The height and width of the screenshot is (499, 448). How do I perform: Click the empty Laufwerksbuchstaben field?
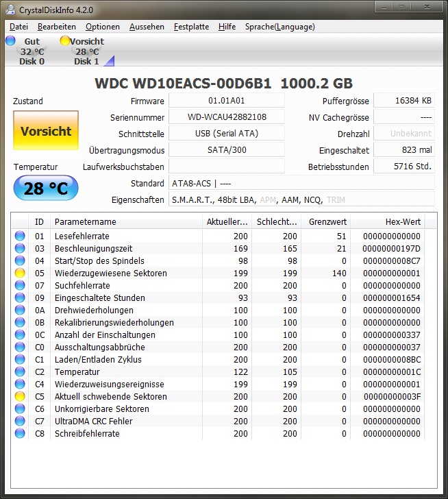pos(226,167)
